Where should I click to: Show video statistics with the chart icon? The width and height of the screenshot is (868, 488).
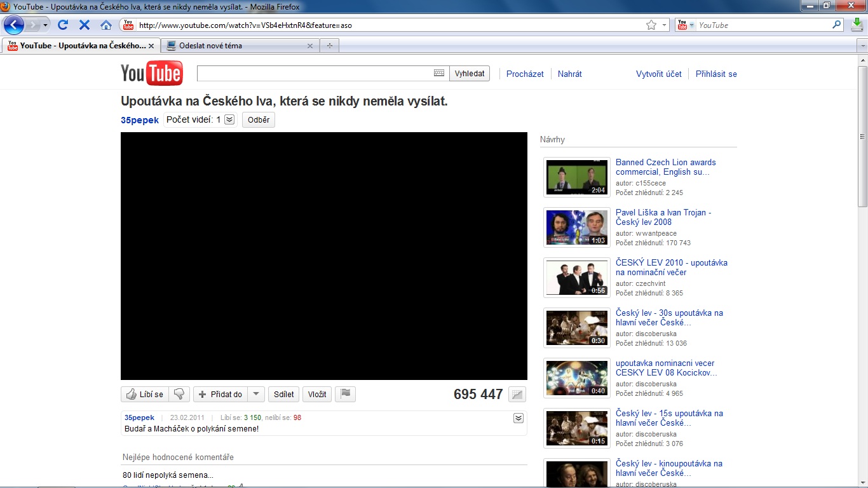[518, 395]
